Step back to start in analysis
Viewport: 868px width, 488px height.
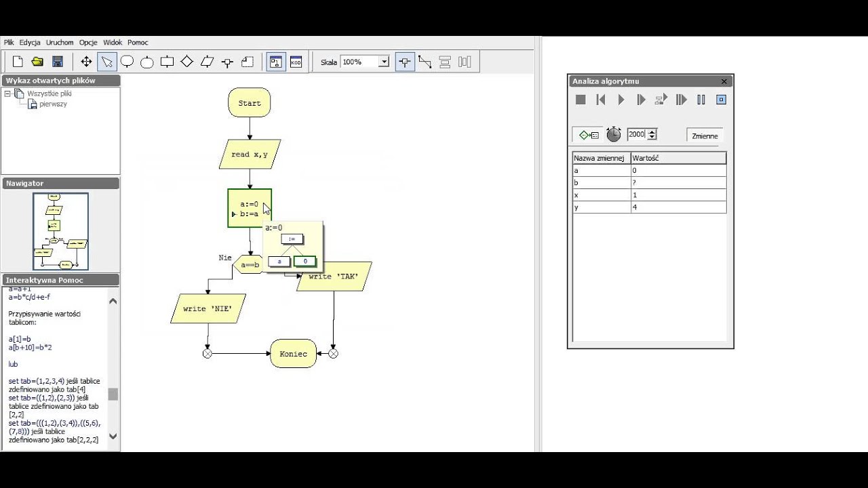click(601, 100)
